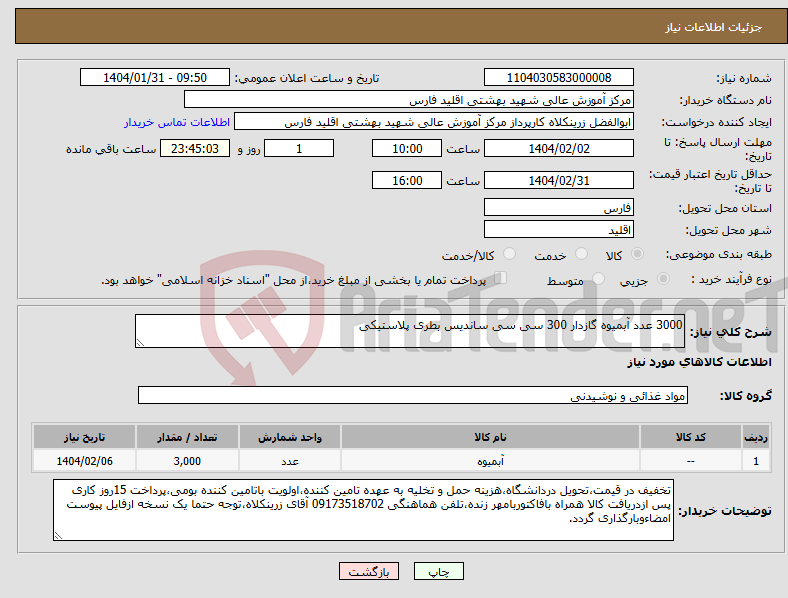Screen dimensions: 788x598
Task: Click the گروه کالا field مواد غذائی و نوشیدنی
Action: tap(413, 395)
